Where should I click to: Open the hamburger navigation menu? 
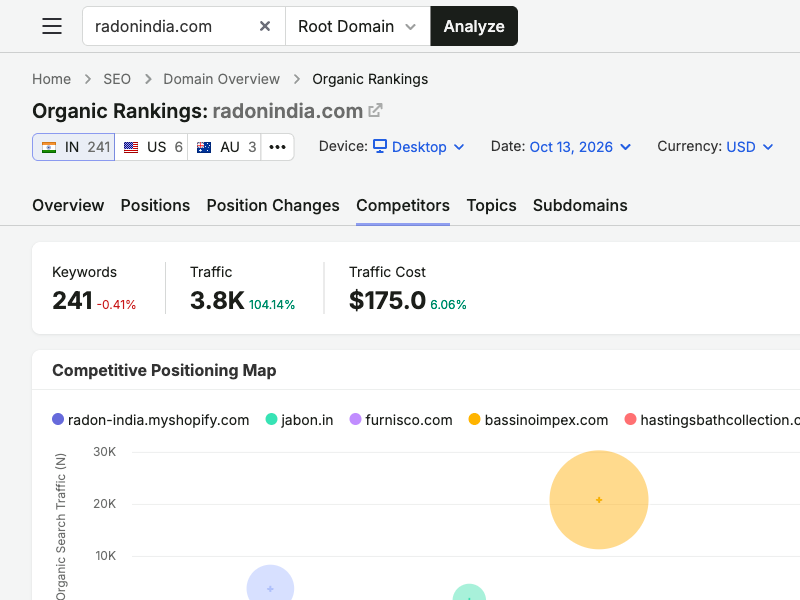coord(52,26)
